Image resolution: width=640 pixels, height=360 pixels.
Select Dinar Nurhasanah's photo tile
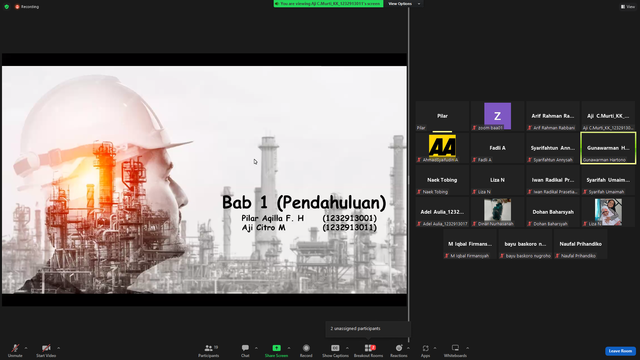click(497, 211)
